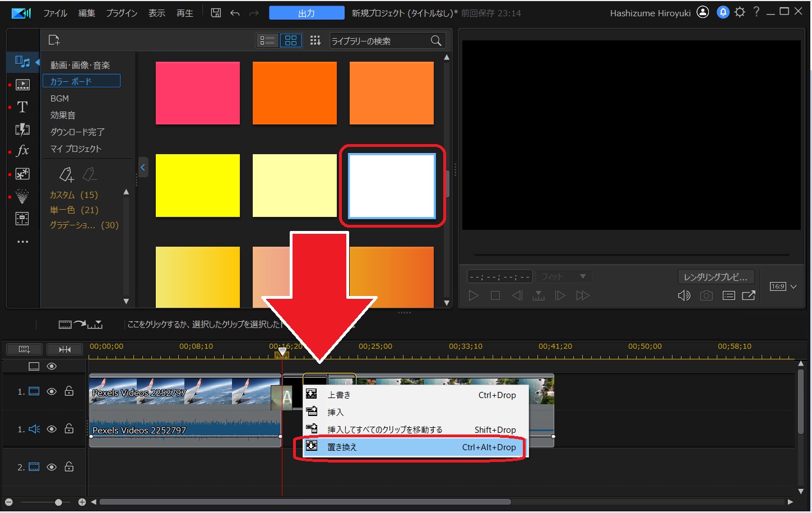Click the preview volume speaker icon
This screenshot has height=513, width=812.
pyautogui.click(x=684, y=295)
